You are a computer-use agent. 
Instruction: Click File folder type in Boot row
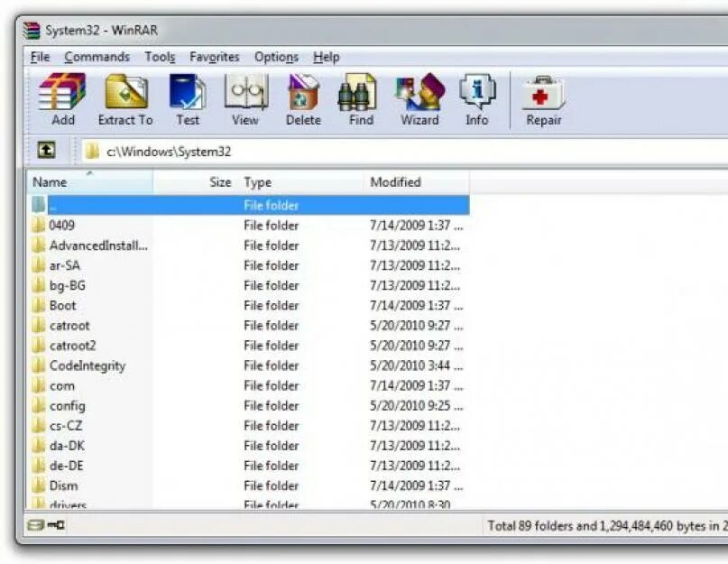[x=272, y=306]
